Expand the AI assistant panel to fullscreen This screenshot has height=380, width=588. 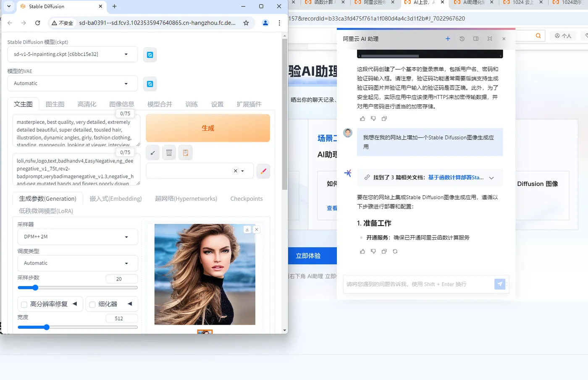[490, 39]
